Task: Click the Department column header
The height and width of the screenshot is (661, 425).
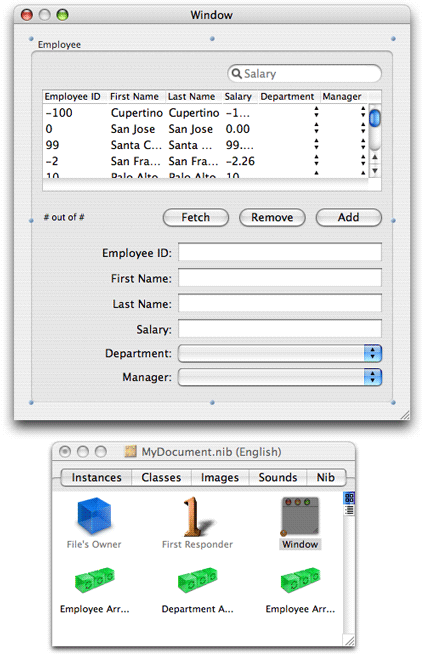Action: pos(288,97)
